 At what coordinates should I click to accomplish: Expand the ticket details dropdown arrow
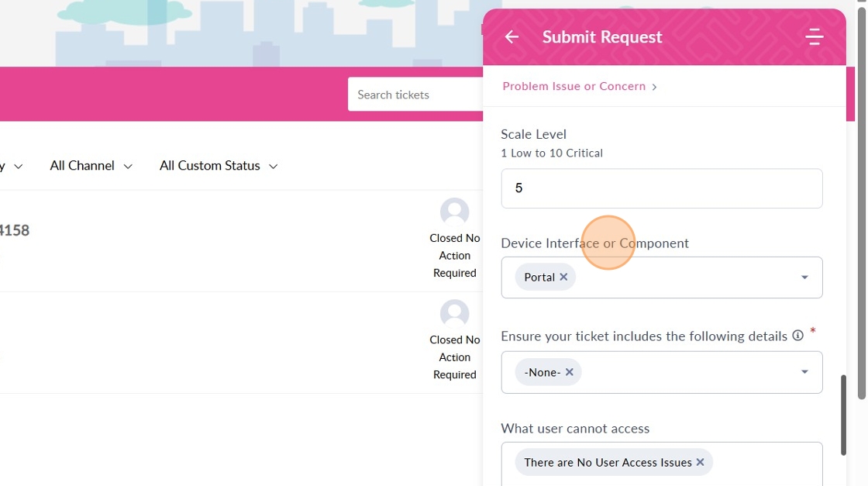(x=804, y=372)
